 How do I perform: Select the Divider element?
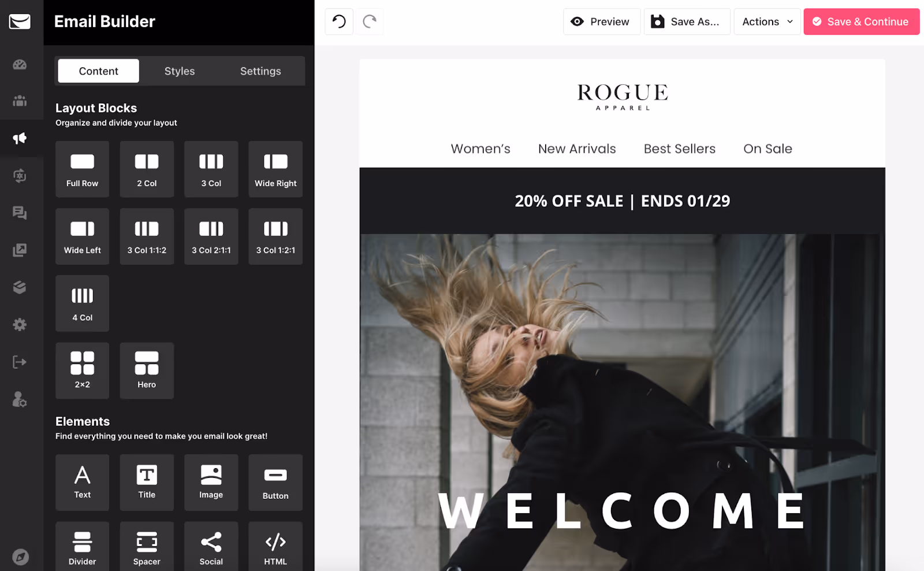pyautogui.click(x=82, y=546)
